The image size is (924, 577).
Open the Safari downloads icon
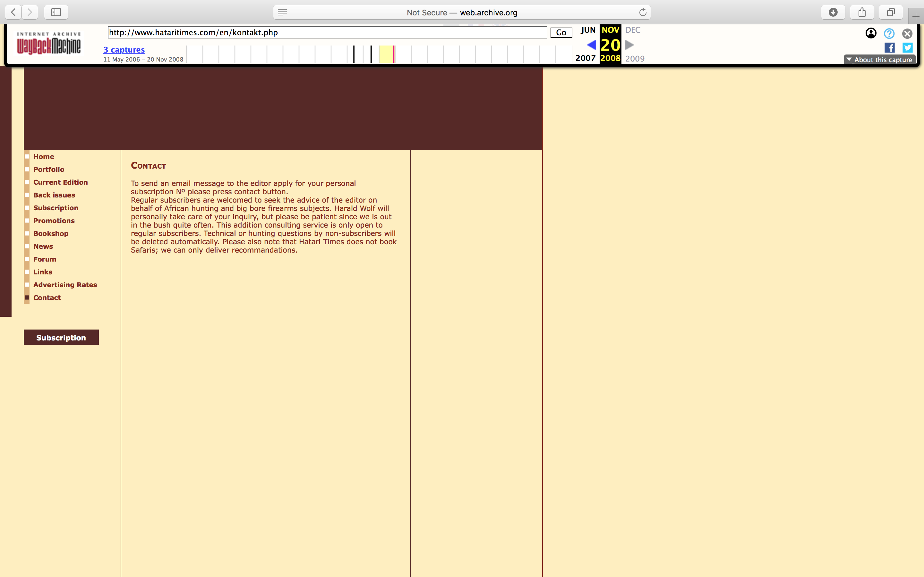(833, 12)
